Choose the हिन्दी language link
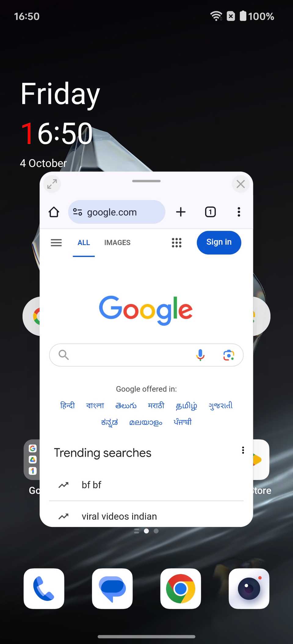The width and height of the screenshot is (293, 644). click(67, 405)
